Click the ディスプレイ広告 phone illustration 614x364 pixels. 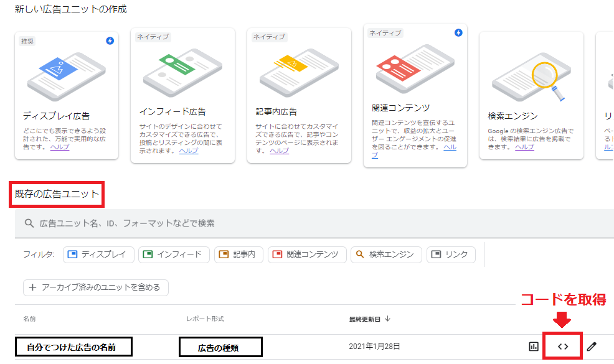point(66,77)
